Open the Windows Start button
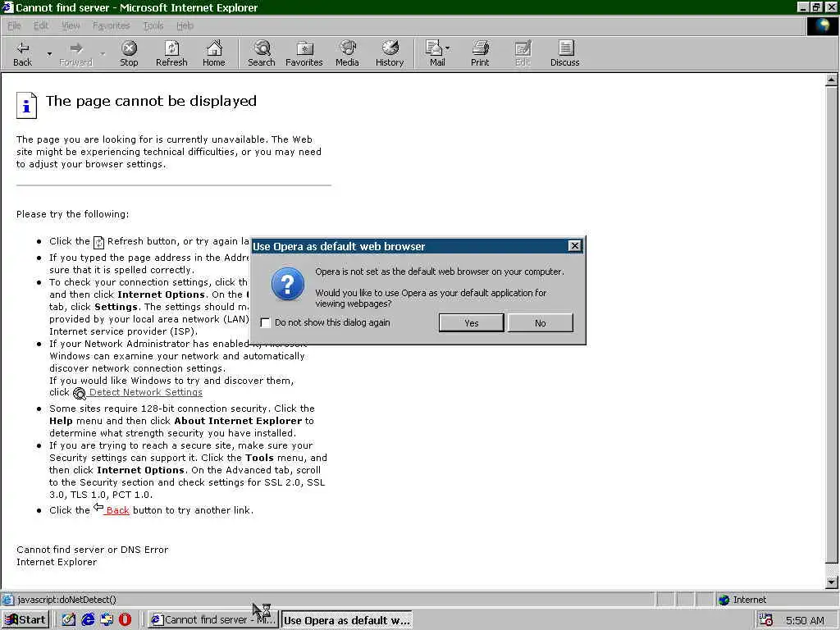840x630 pixels. 25,620
